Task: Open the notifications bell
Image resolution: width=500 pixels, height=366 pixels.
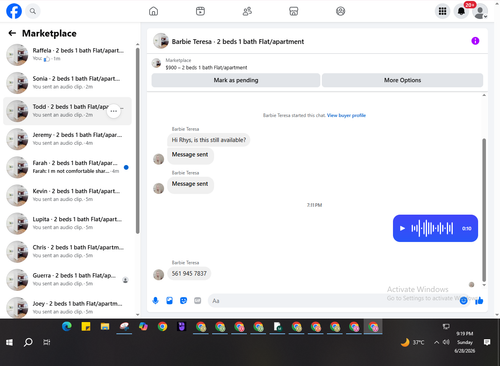Action: (461, 11)
